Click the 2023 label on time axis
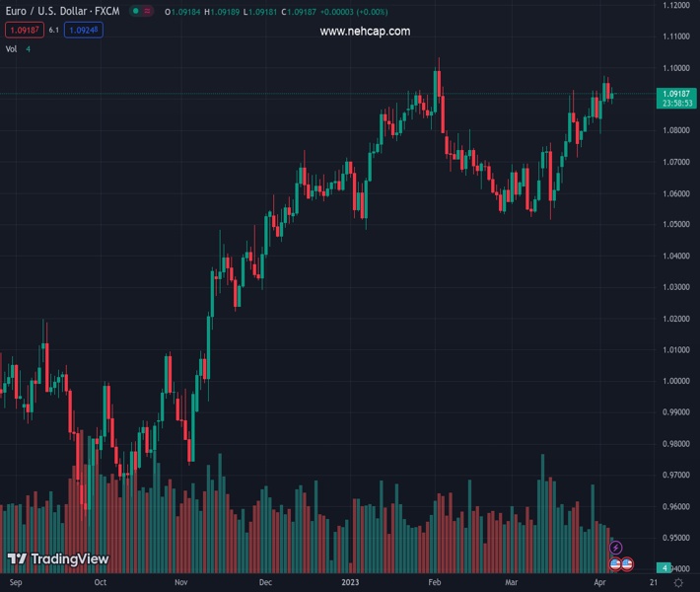This screenshot has width=700, height=592. pos(349,583)
